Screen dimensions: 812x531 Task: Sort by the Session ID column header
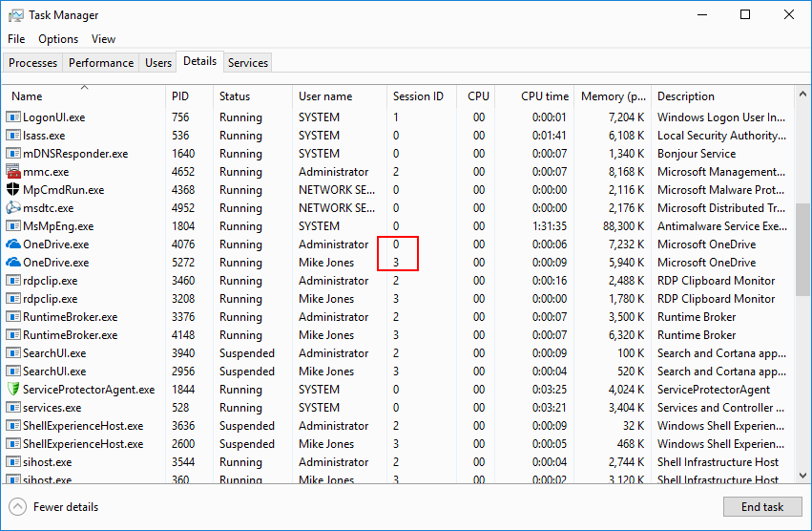[421, 96]
